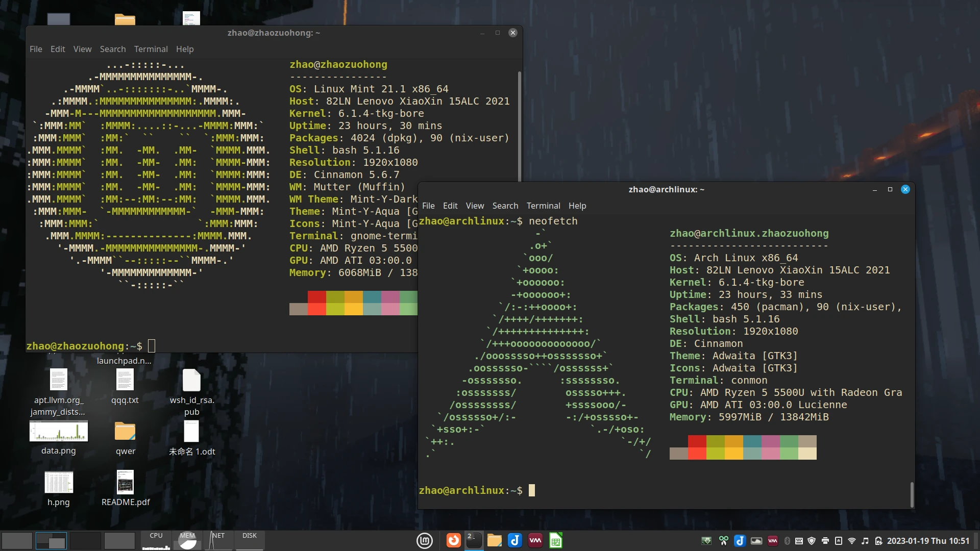The width and height of the screenshot is (980, 551).
Task: Select the qwer folder on desktop
Action: click(x=125, y=438)
